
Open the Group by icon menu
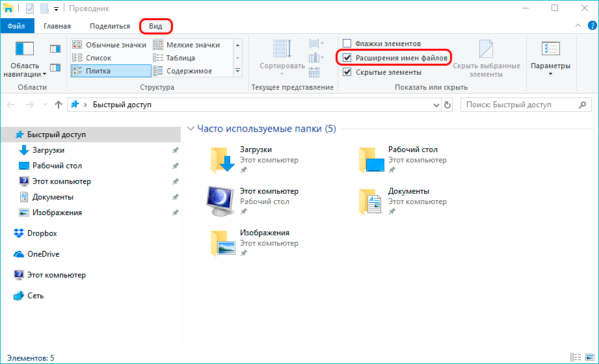pyautogui.click(x=317, y=44)
